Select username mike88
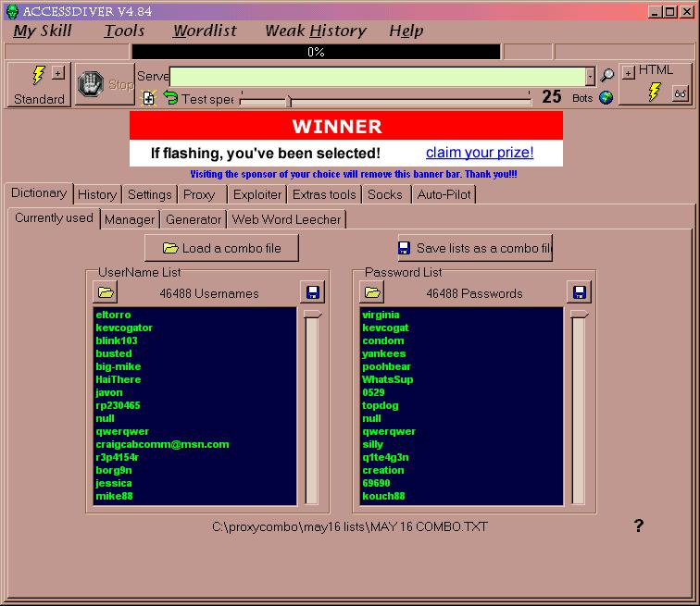 point(114,496)
